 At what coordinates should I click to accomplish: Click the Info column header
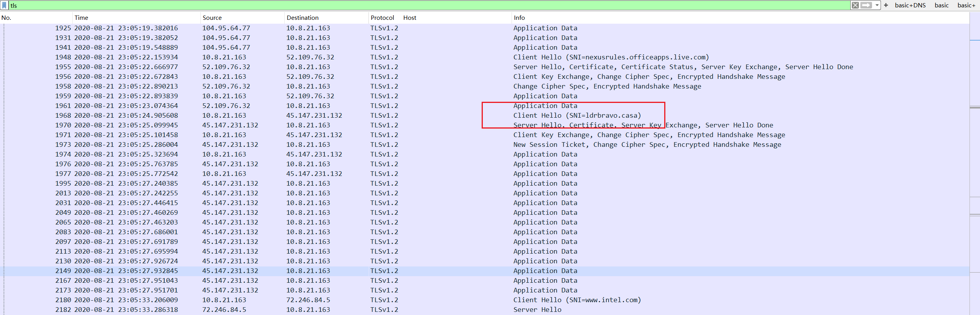519,18
